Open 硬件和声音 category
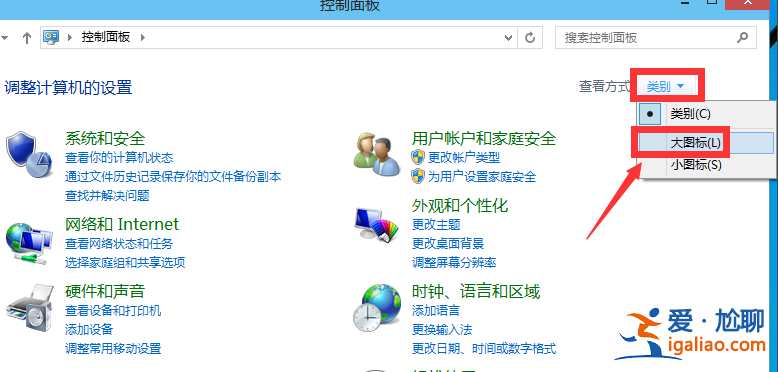The width and height of the screenshot is (778, 372). pos(105,291)
